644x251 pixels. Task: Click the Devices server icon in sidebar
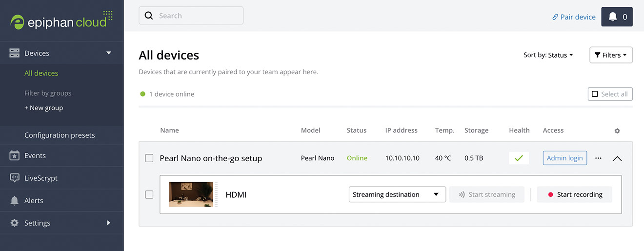(15, 53)
